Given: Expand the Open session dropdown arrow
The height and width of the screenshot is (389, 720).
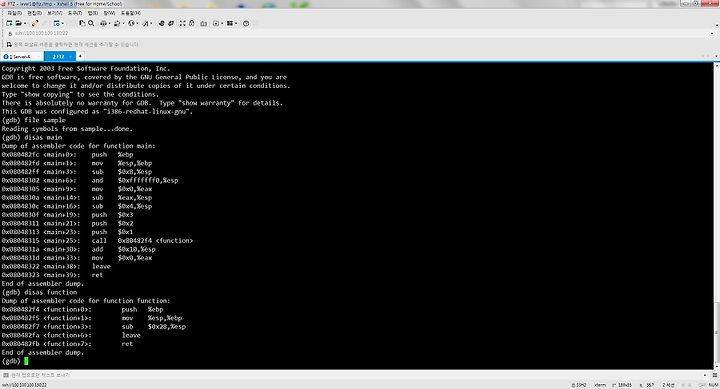Looking at the screenshot, I should coord(24,23).
